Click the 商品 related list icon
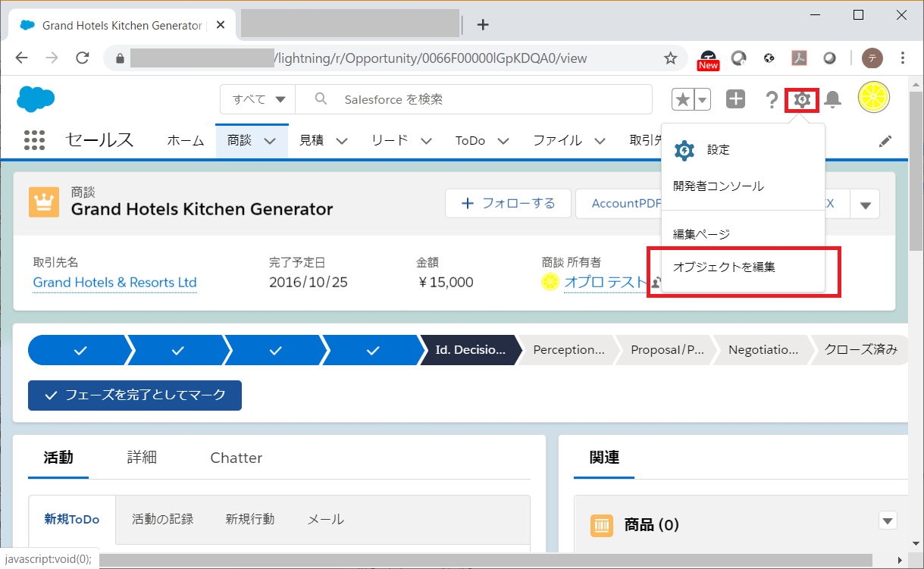924x569 pixels. (x=602, y=525)
